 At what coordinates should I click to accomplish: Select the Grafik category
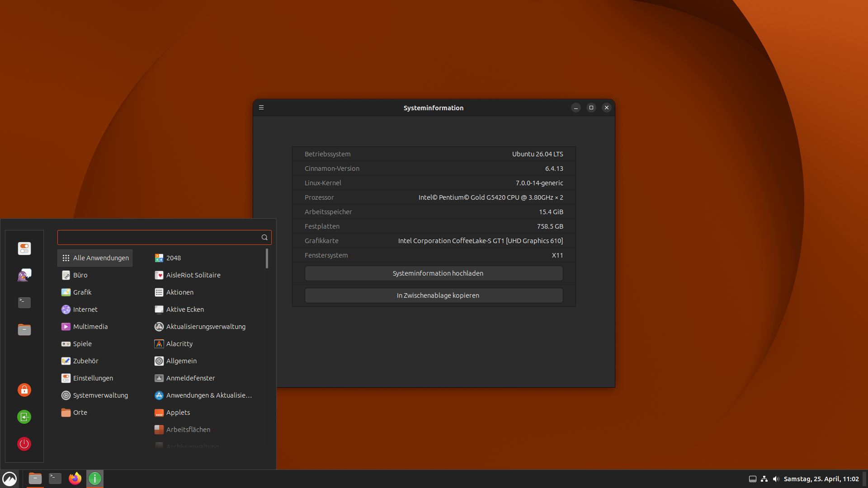coord(95,292)
